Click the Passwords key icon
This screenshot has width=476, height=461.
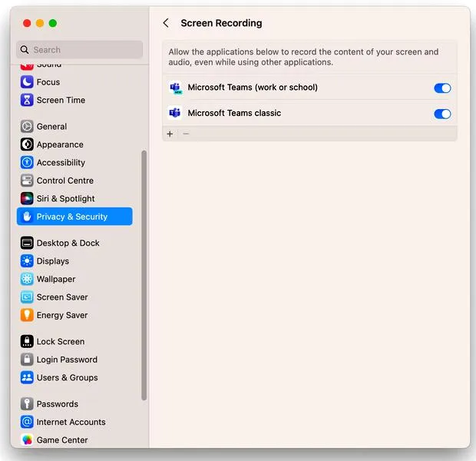[27, 404]
